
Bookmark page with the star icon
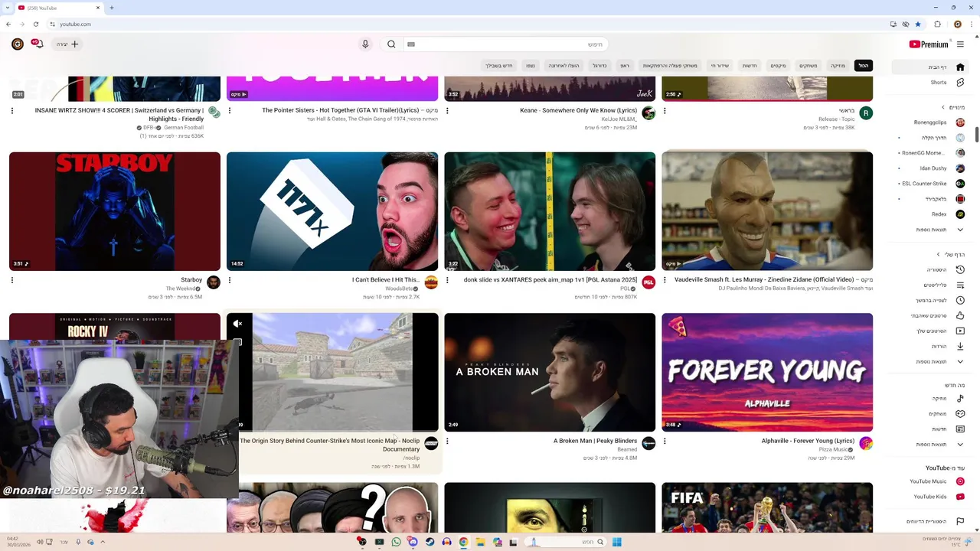tap(918, 24)
